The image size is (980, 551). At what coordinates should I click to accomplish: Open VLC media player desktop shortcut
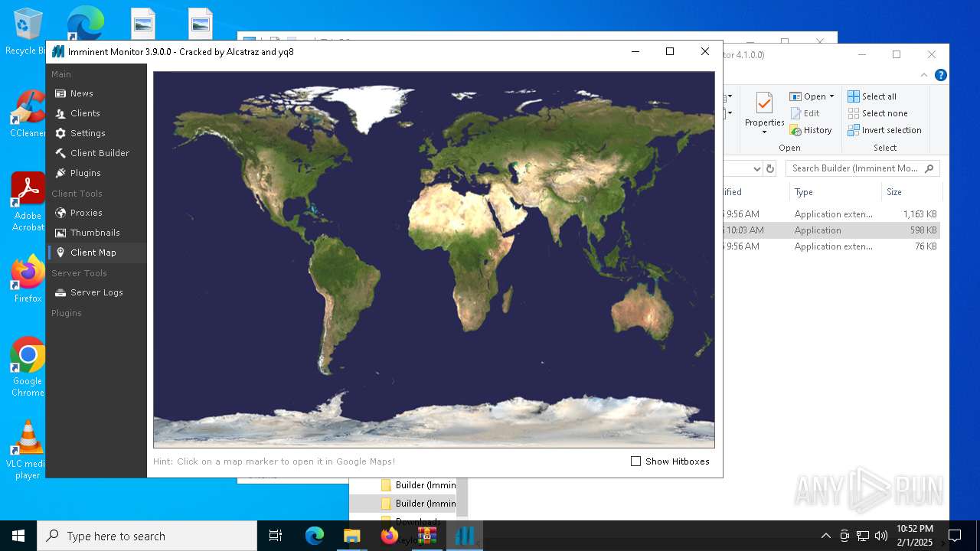pyautogui.click(x=28, y=449)
